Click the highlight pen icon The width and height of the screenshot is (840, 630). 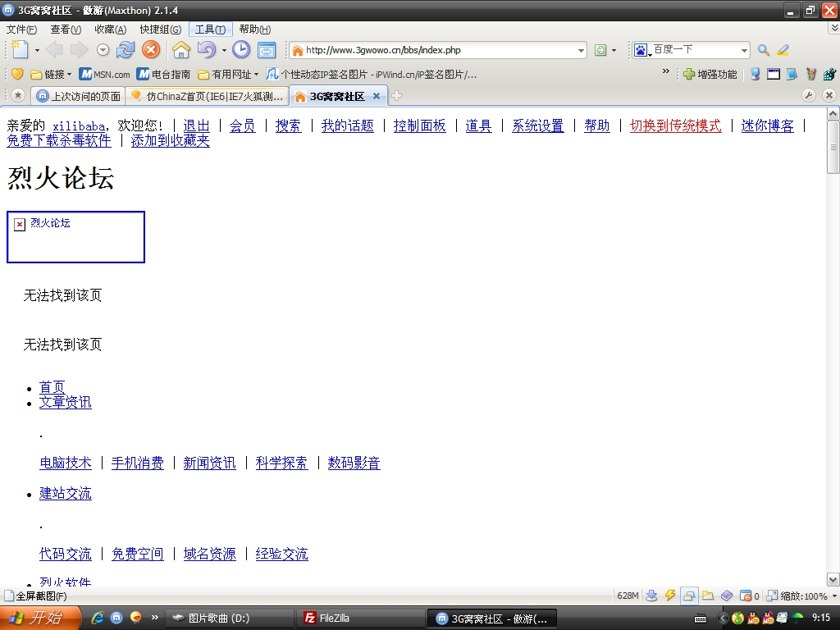[783, 50]
